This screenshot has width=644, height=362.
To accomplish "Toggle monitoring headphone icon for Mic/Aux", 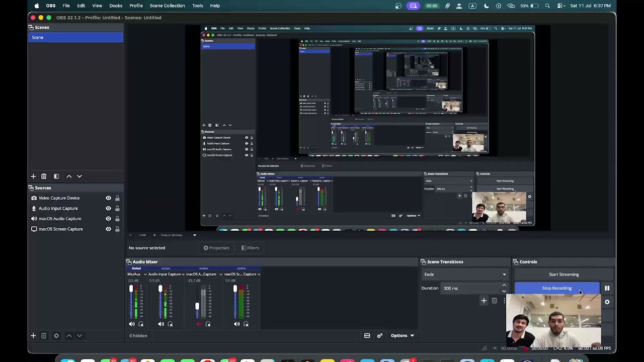I will click(141, 324).
